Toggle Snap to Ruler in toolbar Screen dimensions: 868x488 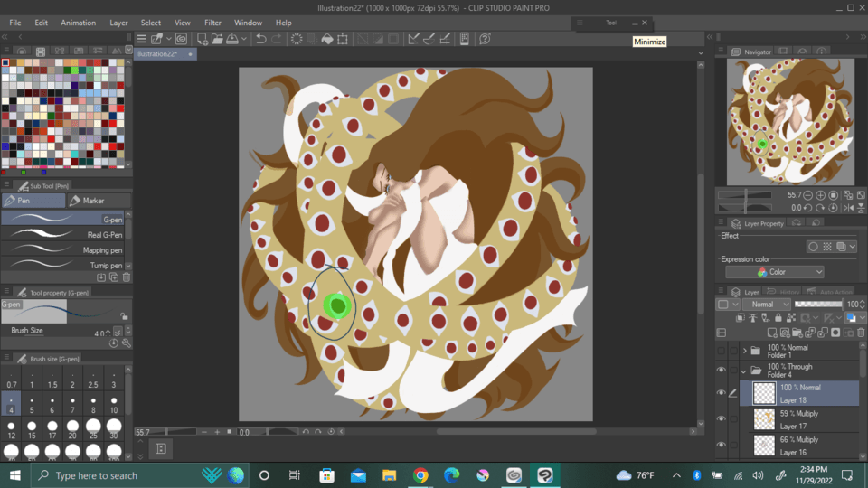point(413,39)
